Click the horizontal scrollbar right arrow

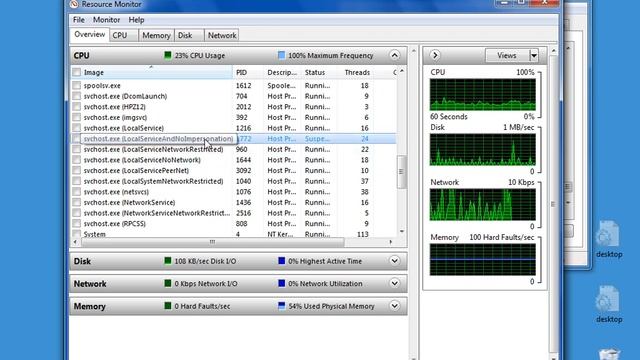tap(391, 242)
